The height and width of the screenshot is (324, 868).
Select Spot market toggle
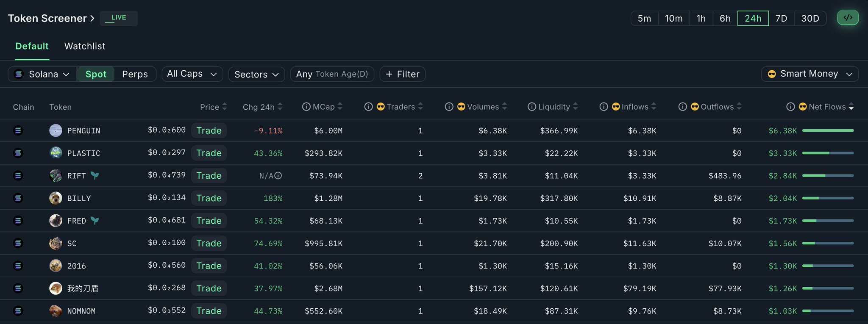point(96,74)
